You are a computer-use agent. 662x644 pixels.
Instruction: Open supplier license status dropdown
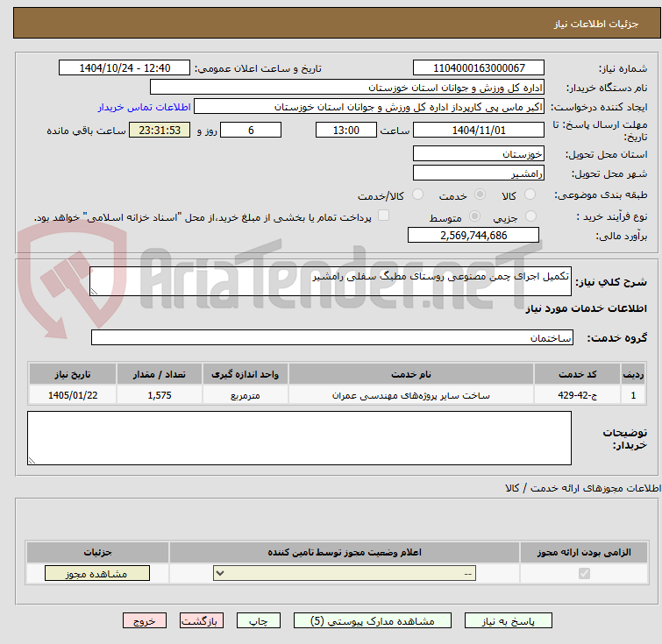click(x=345, y=574)
